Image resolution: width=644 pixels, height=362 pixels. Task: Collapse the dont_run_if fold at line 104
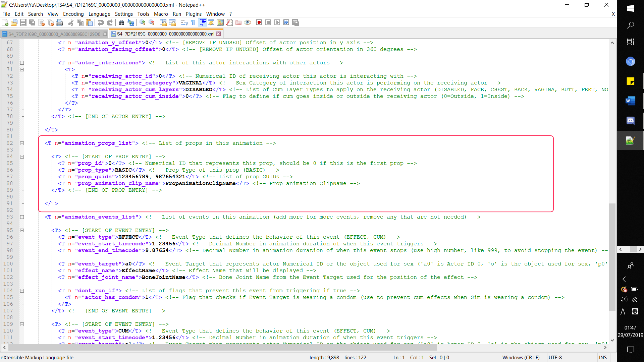[22, 291]
